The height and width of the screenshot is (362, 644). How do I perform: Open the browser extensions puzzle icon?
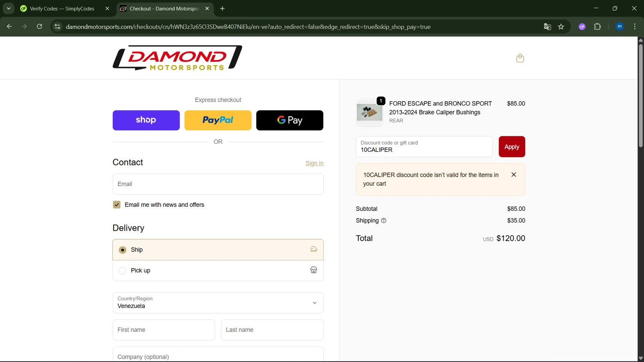pyautogui.click(x=597, y=27)
